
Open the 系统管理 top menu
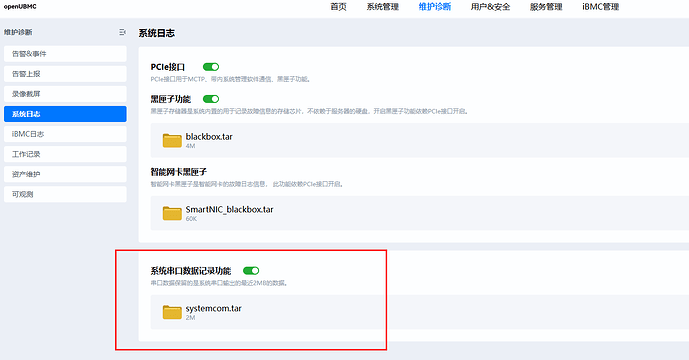[383, 7]
